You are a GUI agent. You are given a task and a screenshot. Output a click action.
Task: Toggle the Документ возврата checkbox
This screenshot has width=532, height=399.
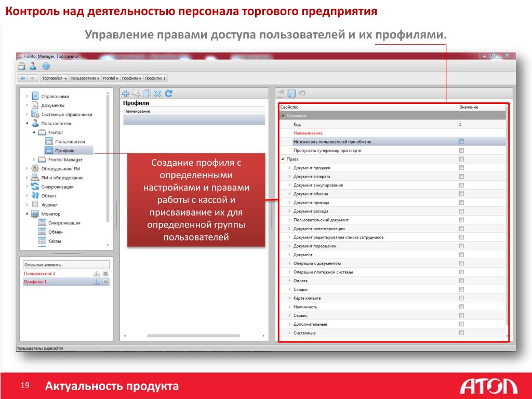pos(461,177)
